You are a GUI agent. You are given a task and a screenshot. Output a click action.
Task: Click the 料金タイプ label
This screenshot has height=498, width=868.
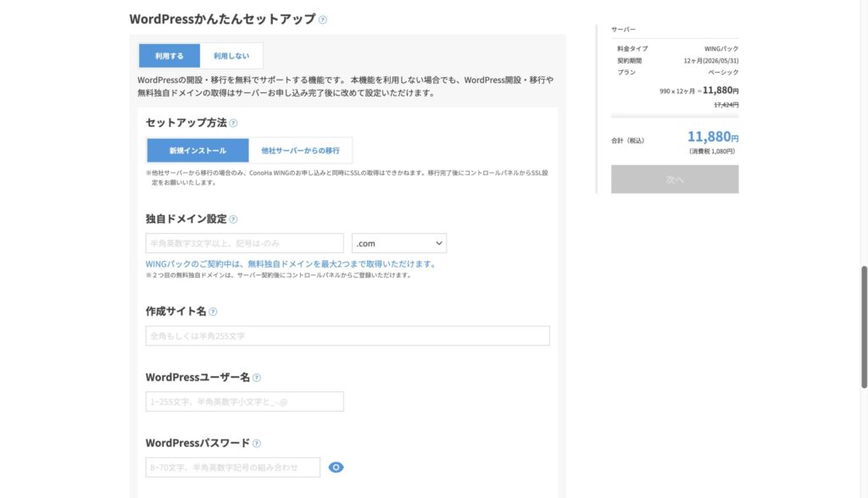click(632, 48)
